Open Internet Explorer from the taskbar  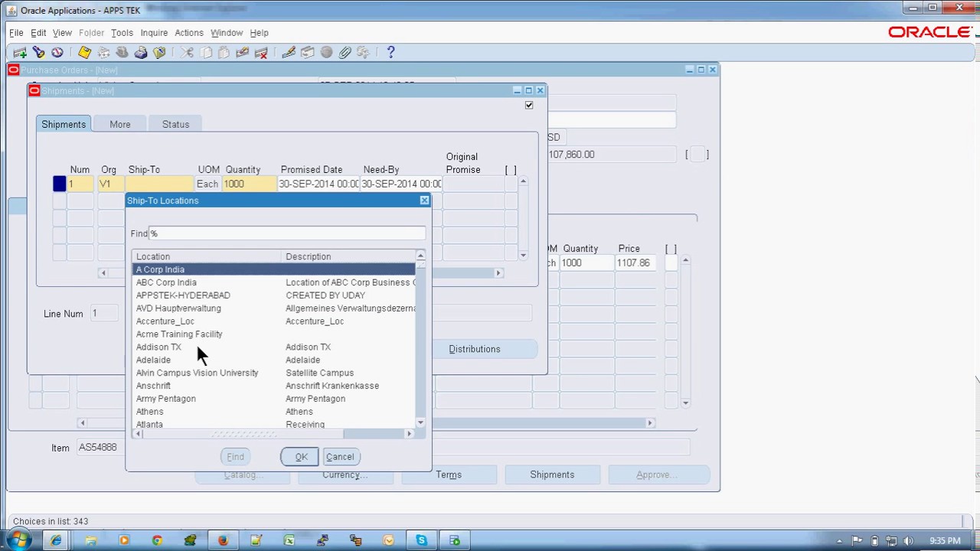pos(57,540)
